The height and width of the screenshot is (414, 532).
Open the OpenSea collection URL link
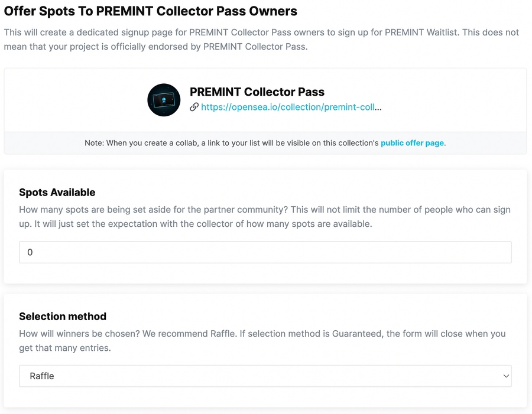coord(291,107)
